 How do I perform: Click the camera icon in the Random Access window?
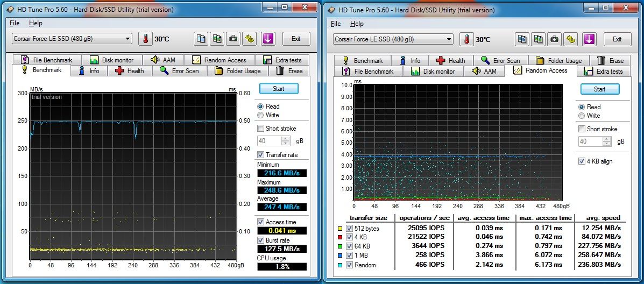[555, 39]
